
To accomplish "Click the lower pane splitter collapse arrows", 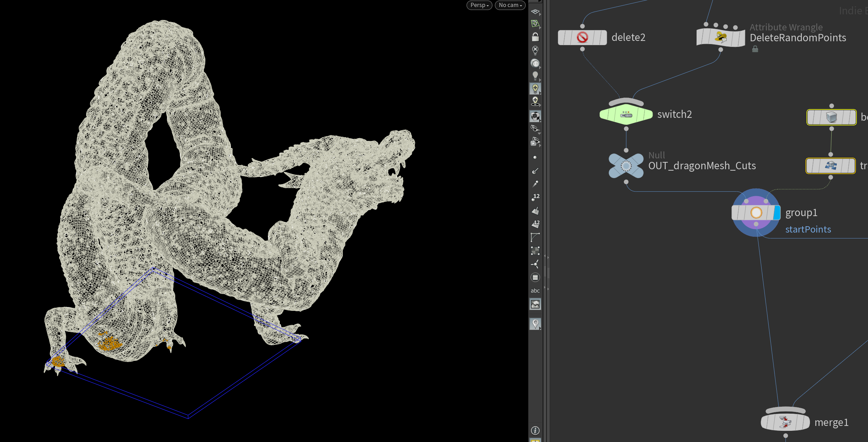I will pos(546,288).
